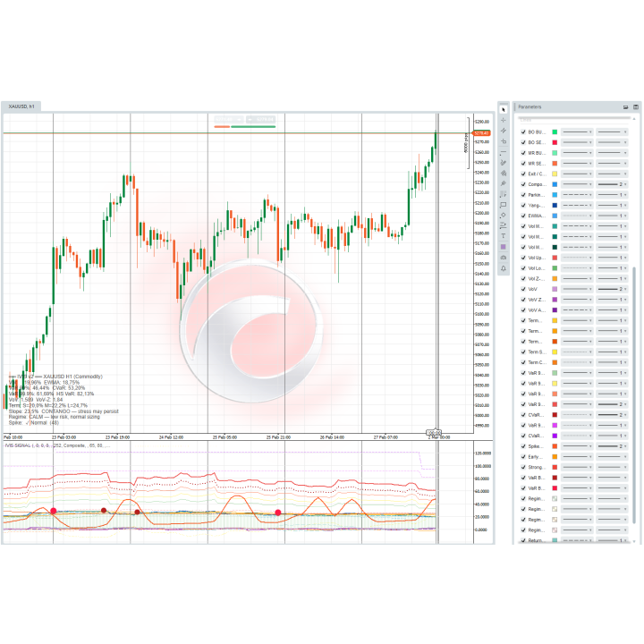Open line style dropdown for Vol Up...
Screen dimensions: 644x644
(x=577, y=258)
